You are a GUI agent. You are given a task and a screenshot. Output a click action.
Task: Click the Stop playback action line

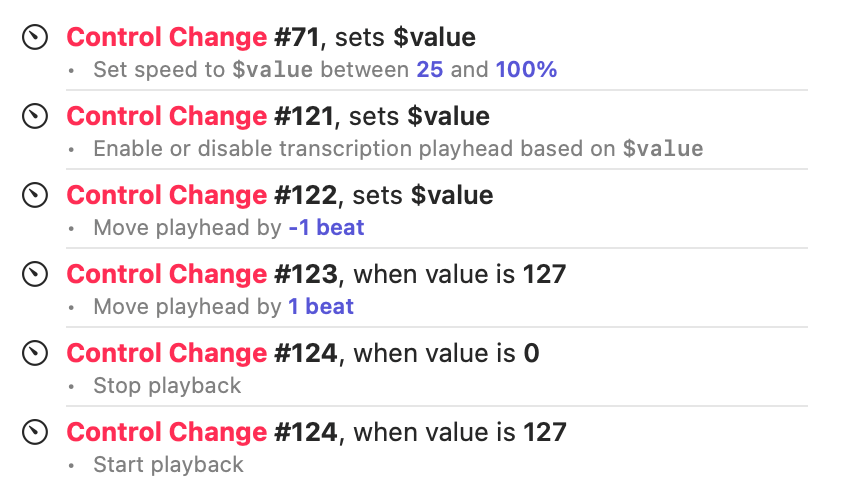[x=167, y=385]
